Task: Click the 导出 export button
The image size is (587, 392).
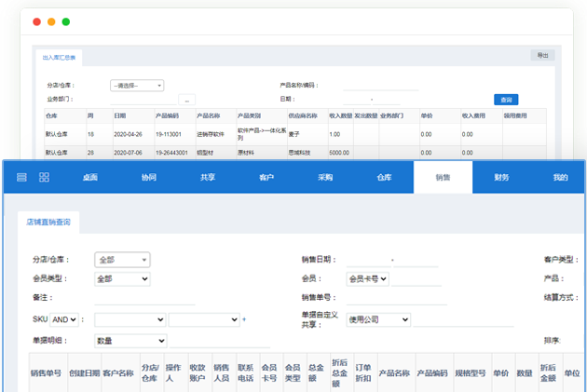Action: pyautogui.click(x=542, y=56)
